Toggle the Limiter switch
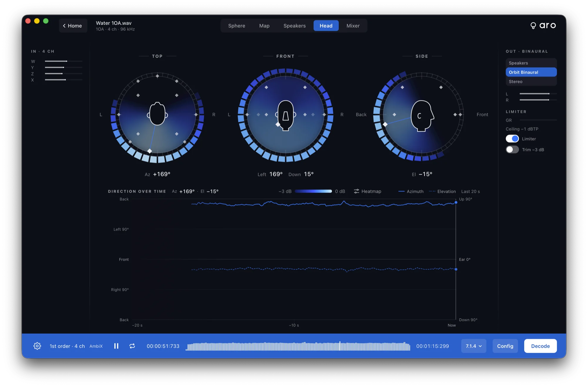This screenshot has width=588, height=387. (512, 139)
